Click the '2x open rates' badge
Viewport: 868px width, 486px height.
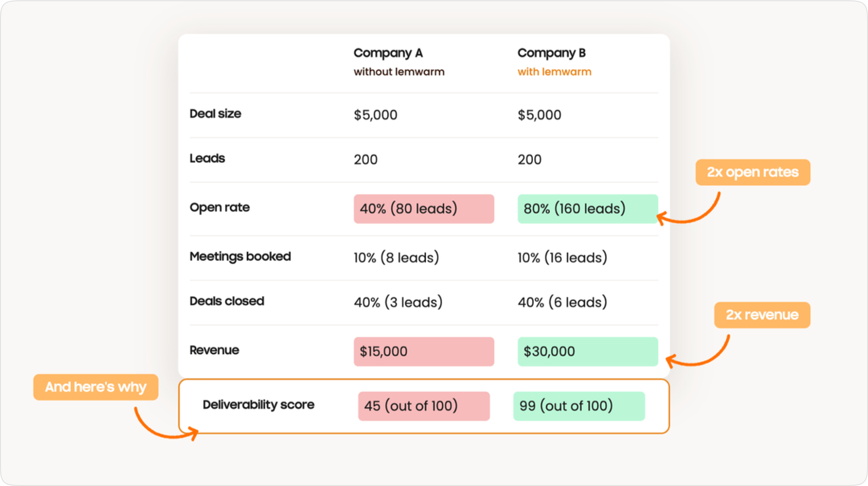click(753, 172)
